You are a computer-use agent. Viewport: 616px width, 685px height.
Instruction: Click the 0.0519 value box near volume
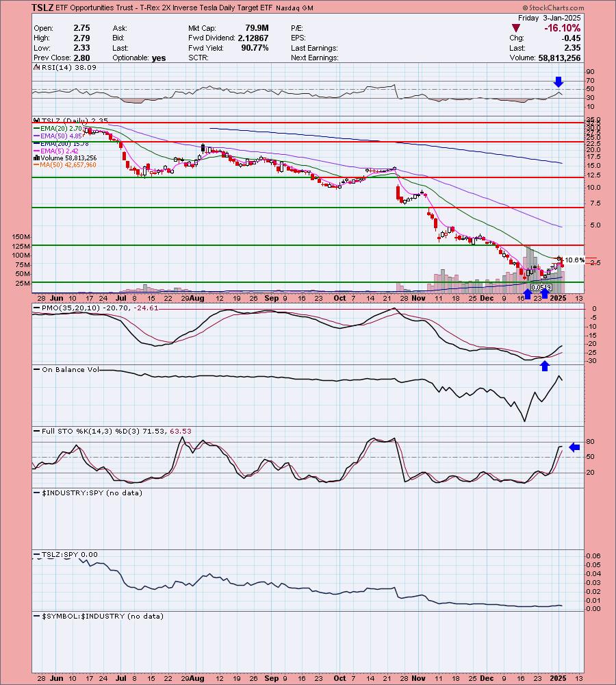point(541,288)
